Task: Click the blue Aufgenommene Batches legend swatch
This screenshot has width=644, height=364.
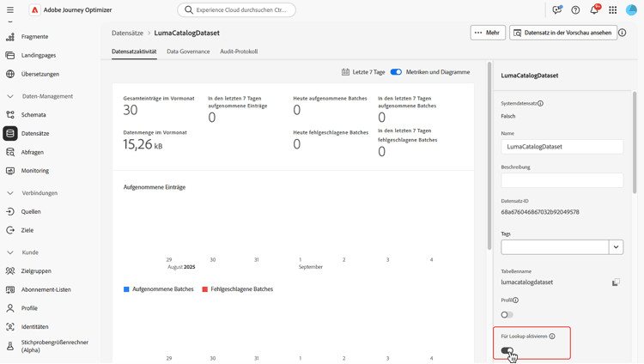Action: tap(126, 289)
